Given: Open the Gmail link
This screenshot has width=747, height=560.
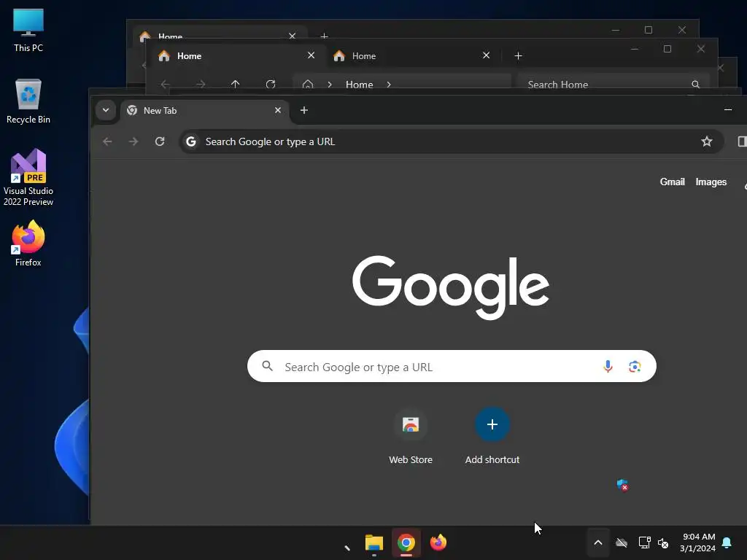Looking at the screenshot, I should pyautogui.click(x=672, y=182).
